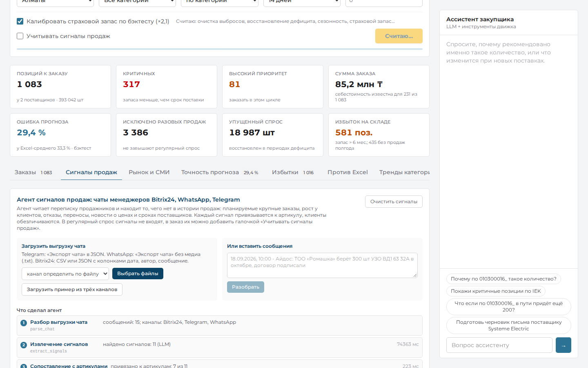Expand the '14 дней' period dropdown
The image size is (588, 368).
pos(302,2)
